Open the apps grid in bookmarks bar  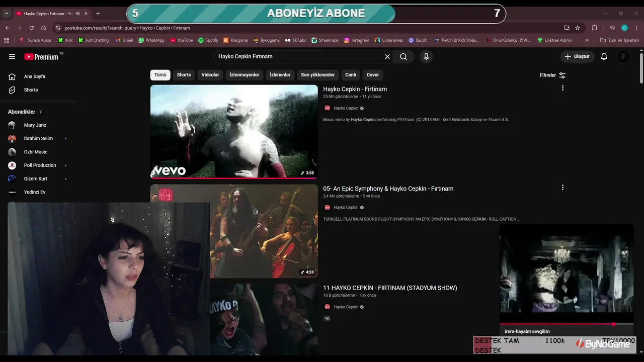7,40
